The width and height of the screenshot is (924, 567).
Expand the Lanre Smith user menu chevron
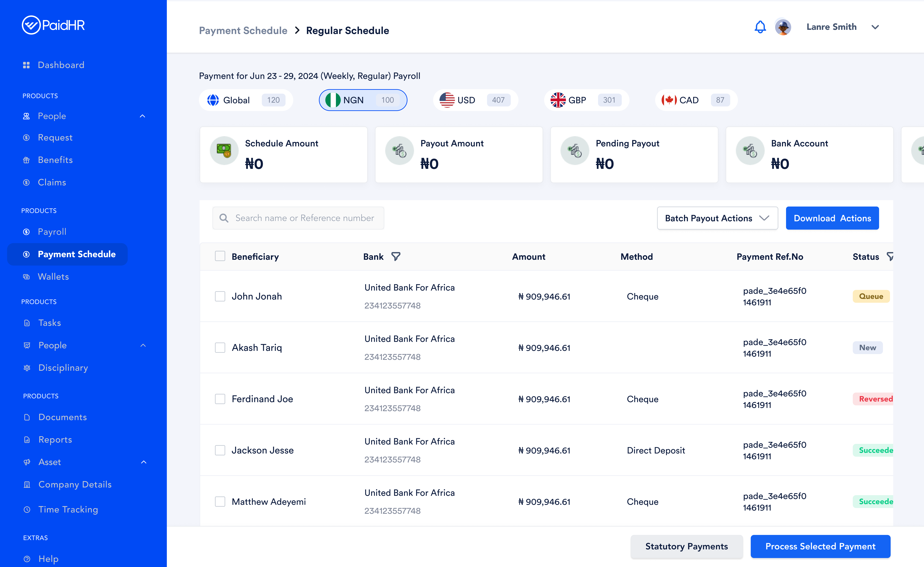click(875, 27)
